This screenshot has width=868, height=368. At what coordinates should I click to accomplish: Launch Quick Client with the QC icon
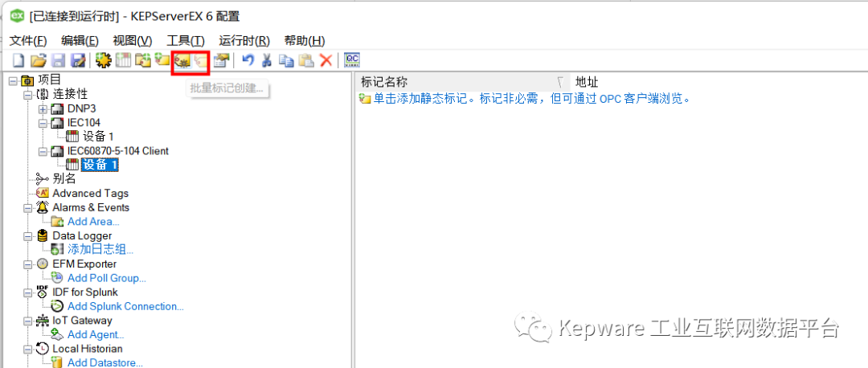[352, 60]
